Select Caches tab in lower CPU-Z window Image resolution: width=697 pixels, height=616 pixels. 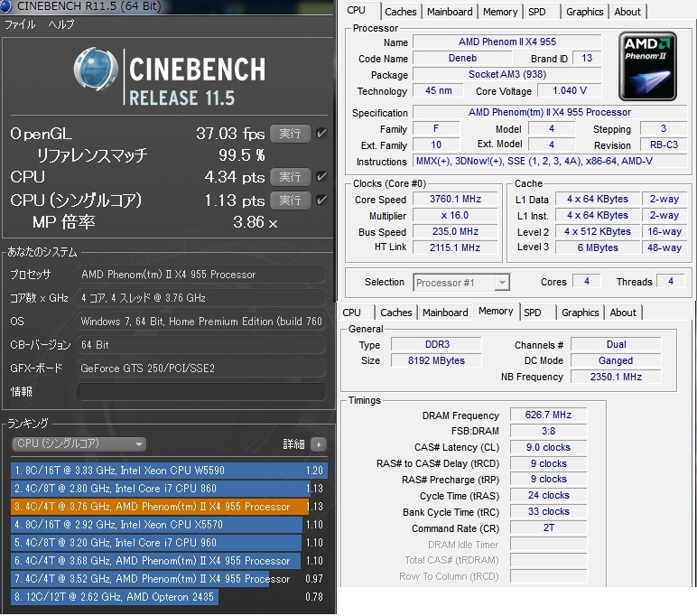pyautogui.click(x=396, y=313)
